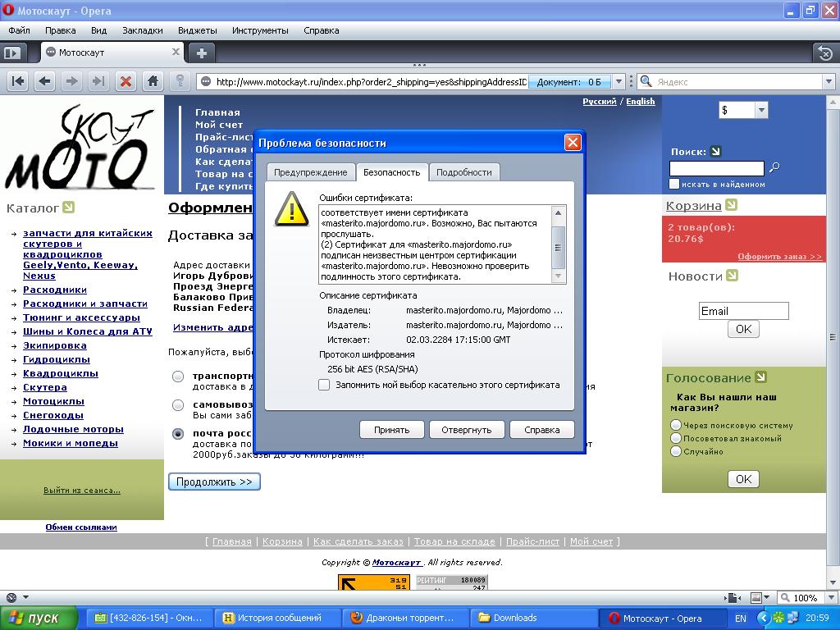Switch to the Подробности tab
Image resolution: width=840 pixels, height=630 pixels.
tap(463, 172)
